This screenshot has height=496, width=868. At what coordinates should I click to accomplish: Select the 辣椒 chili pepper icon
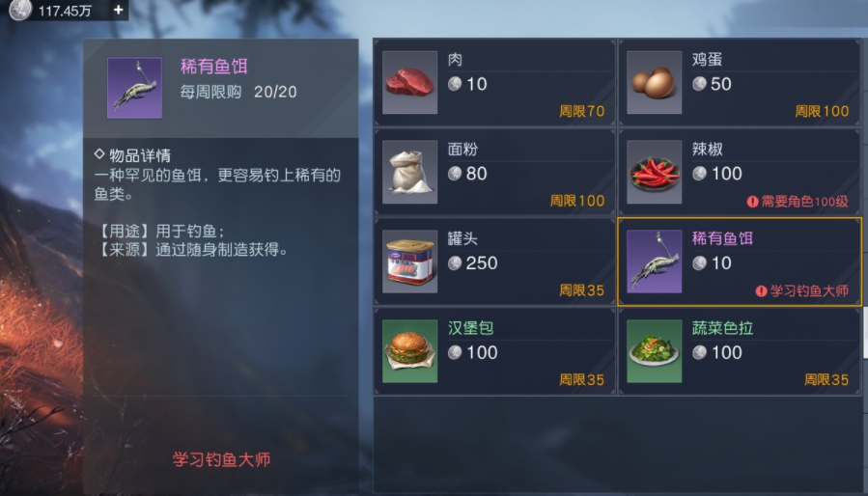pyautogui.click(x=654, y=172)
